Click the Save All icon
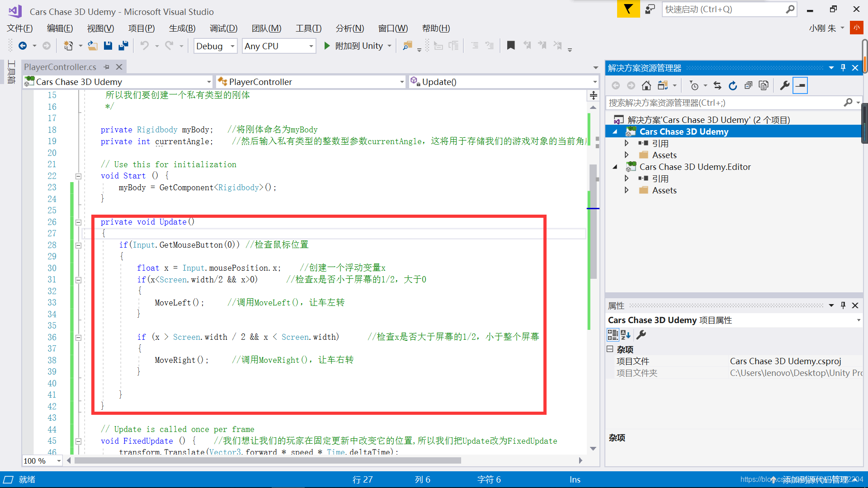The image size is (868, 488). (x=123, y=46)
